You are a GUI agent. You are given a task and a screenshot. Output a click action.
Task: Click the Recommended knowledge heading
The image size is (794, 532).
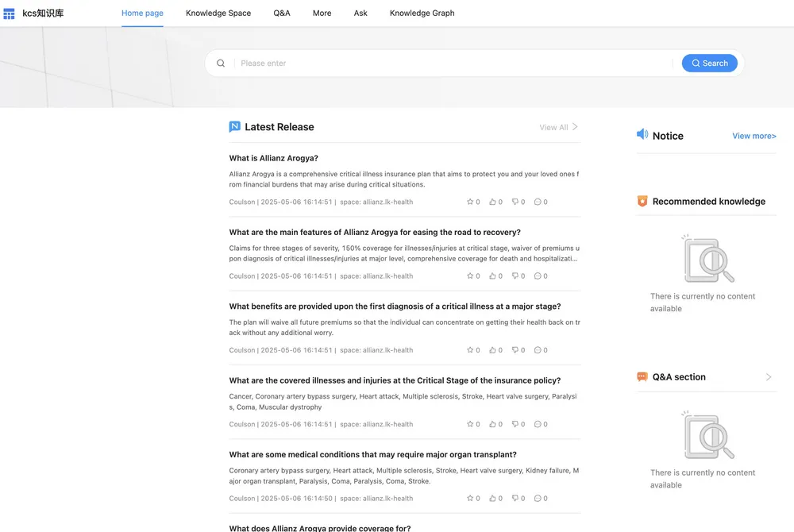tap(709, 202)
